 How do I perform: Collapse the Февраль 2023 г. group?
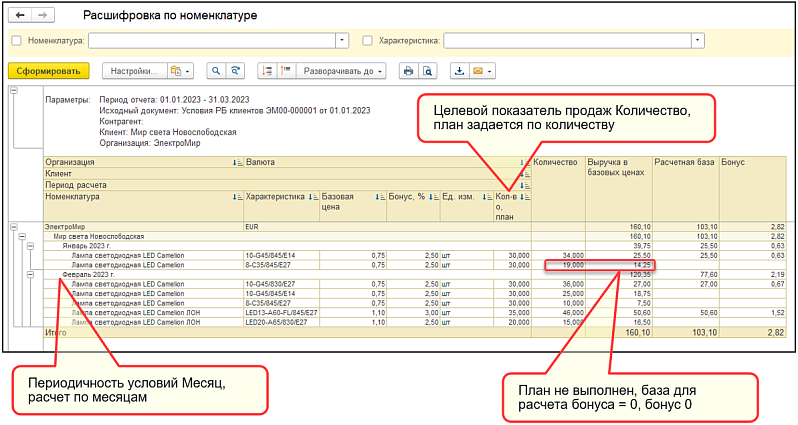coord(31,274)
